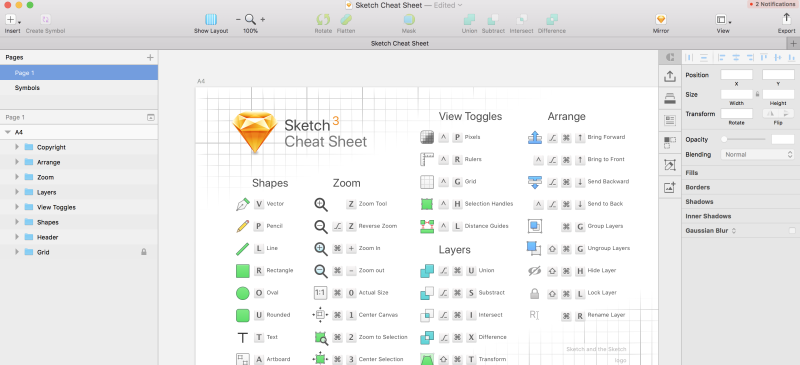
Task: Open the View toolbar dropdown
Action: tap(723, 20)
